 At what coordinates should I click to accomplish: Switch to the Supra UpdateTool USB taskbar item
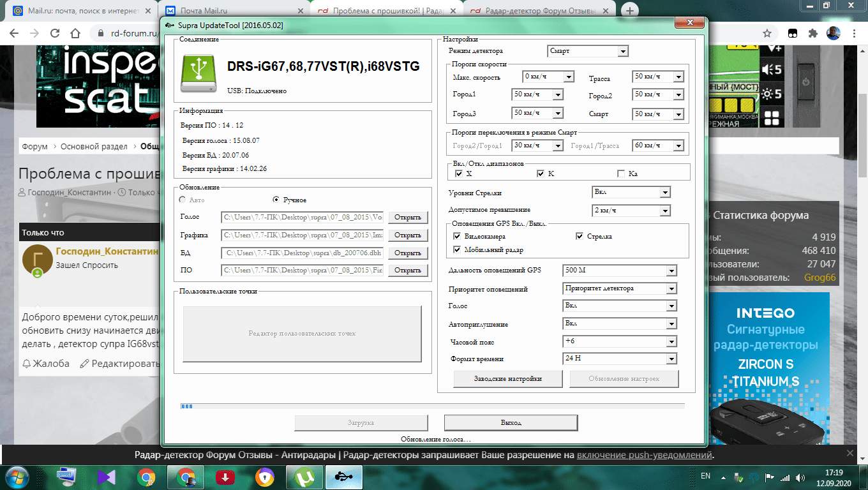click(343, 477)
